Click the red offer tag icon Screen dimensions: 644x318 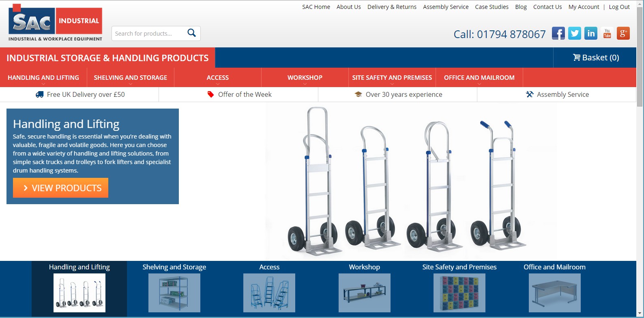(210, 94)
